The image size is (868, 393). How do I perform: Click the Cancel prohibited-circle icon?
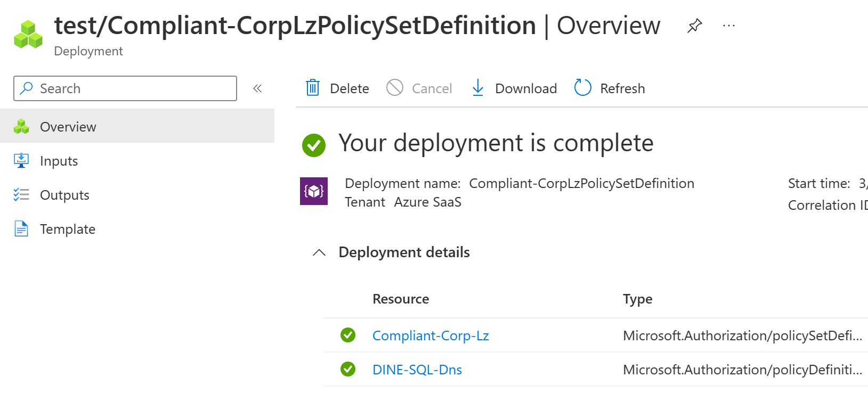(x=395, y=87)
